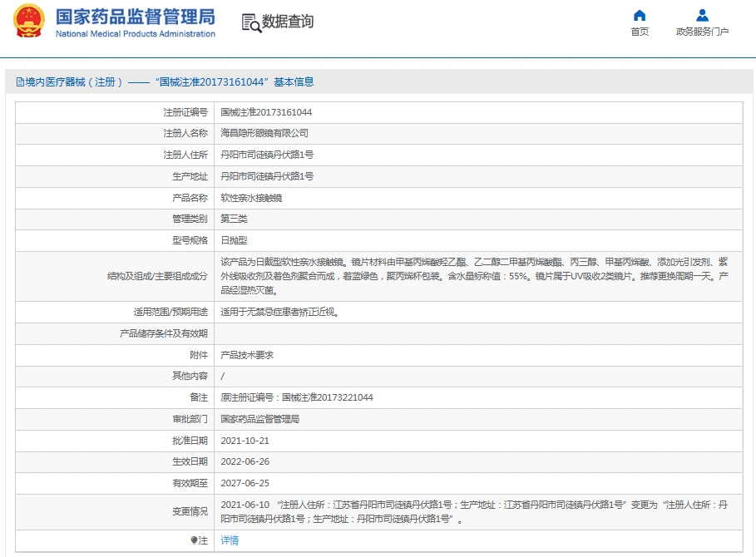This screenshot has height=557, width=756.
Task: Select the address in the 注册人住所 row
Action: pyautogui.click(x=267, y=155)
